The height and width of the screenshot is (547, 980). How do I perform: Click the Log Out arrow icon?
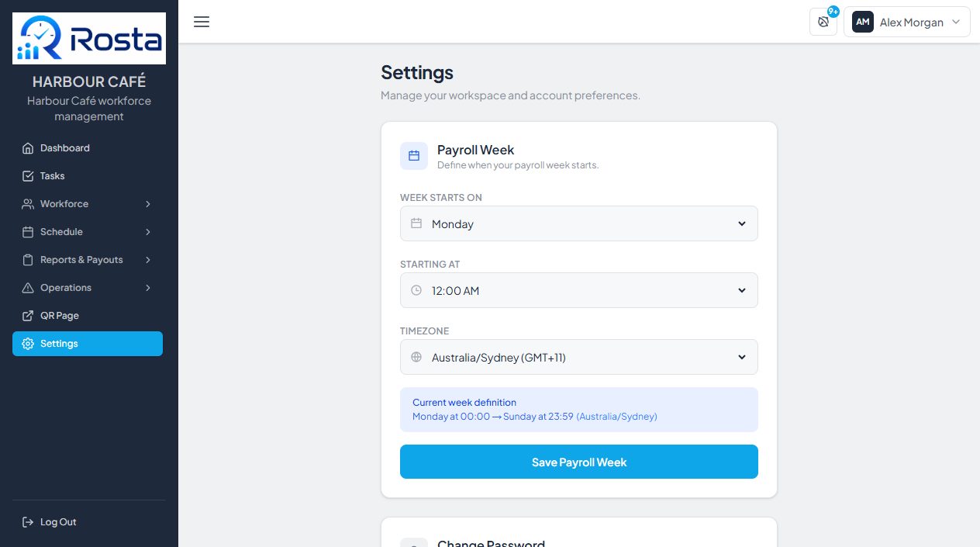coord(28,522)
